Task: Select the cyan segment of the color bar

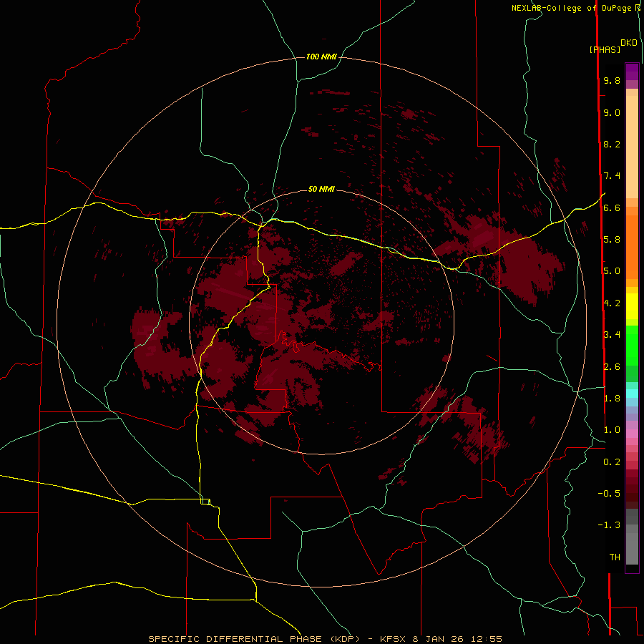Action: (632, 394)
